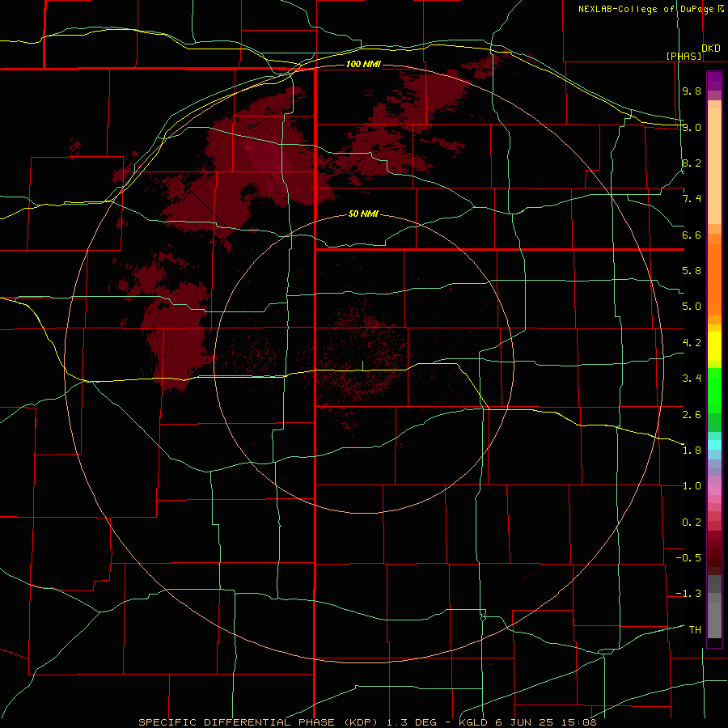Click the 6.6 scale value

tap(692, 235)
